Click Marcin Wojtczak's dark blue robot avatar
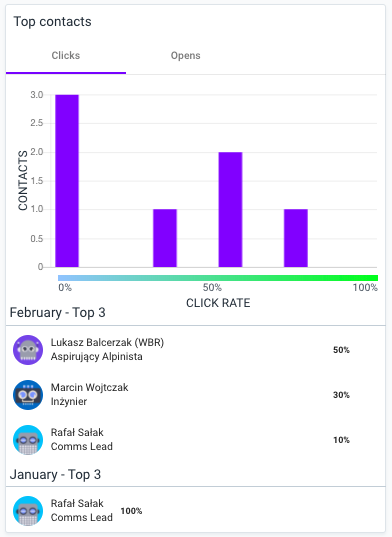The width and height of the screenshot is (392, 537). pyautogui.click(x=28, y=395)
